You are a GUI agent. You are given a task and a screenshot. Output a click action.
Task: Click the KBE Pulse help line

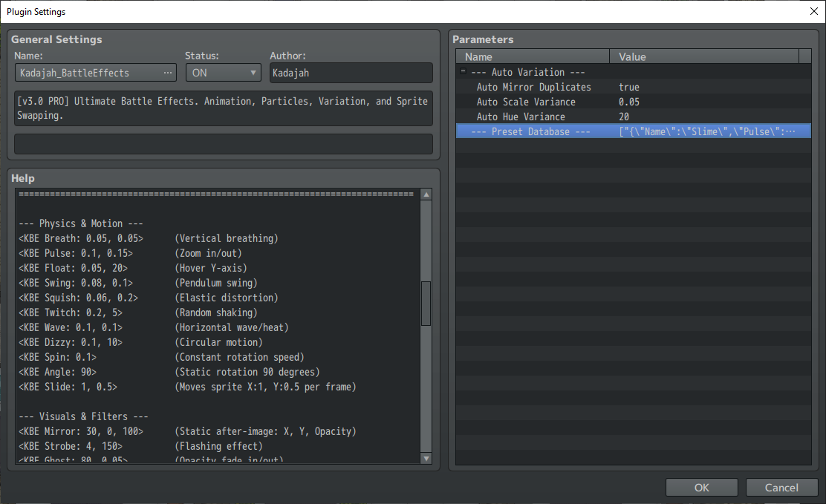[x=130, y=253]
